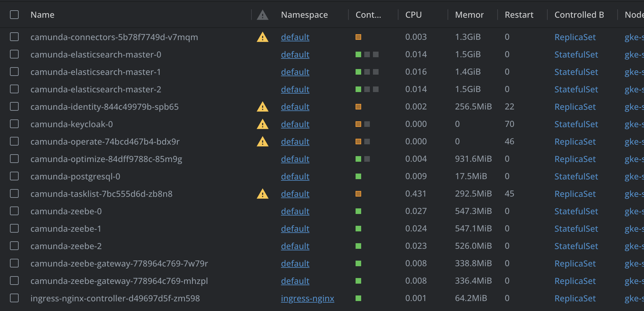Open the gke node link for camunda-zeebe-1
Screen dimensions: 644x311
(634, 229)
